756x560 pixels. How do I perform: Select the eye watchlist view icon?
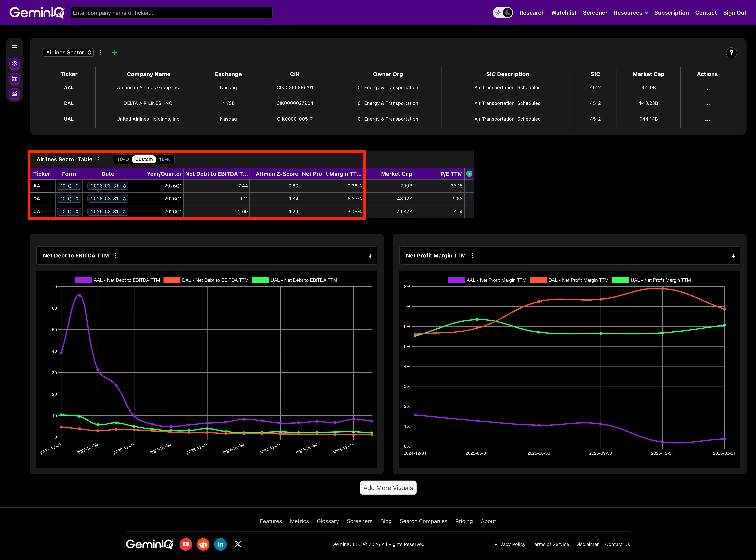15,63
